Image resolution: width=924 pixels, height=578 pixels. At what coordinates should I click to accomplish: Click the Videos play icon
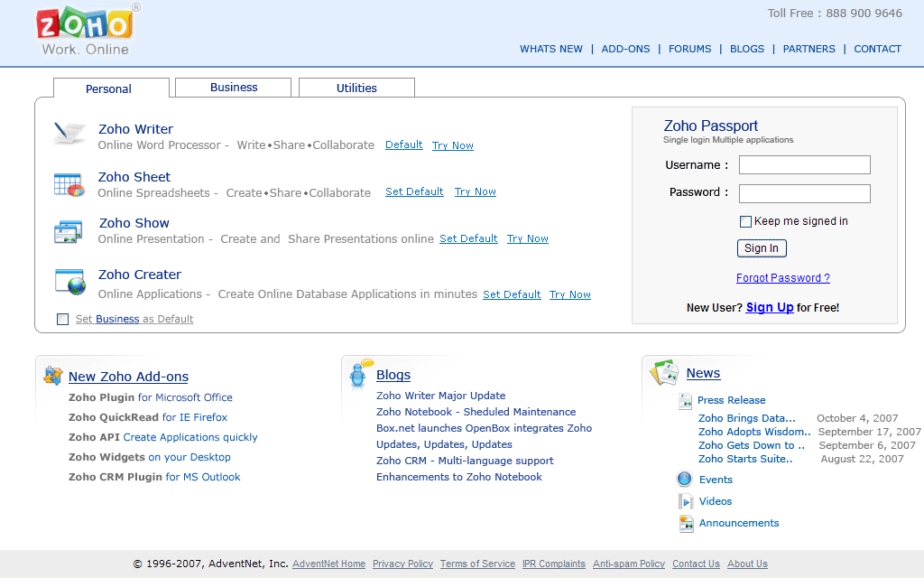coord(686,501)
